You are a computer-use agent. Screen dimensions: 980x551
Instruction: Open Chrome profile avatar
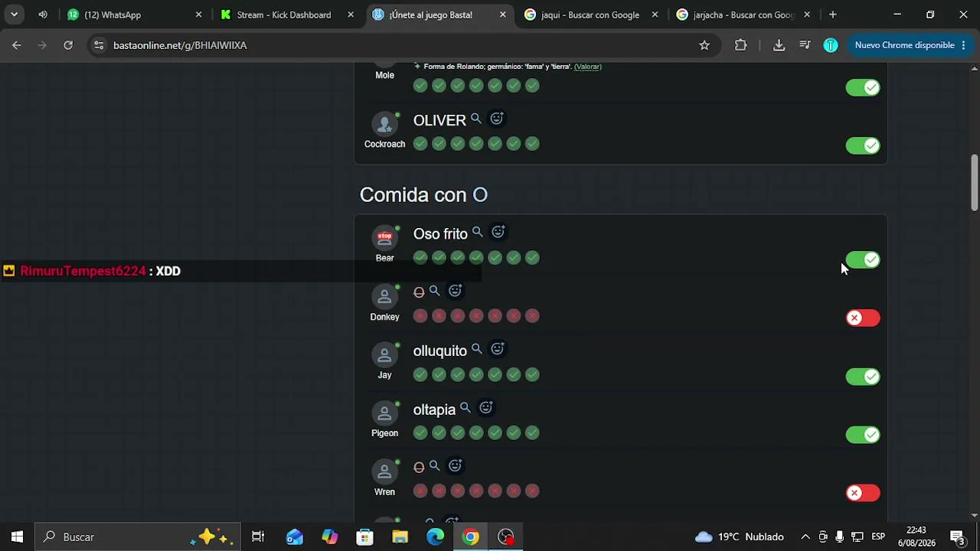[x=831, y=45]
